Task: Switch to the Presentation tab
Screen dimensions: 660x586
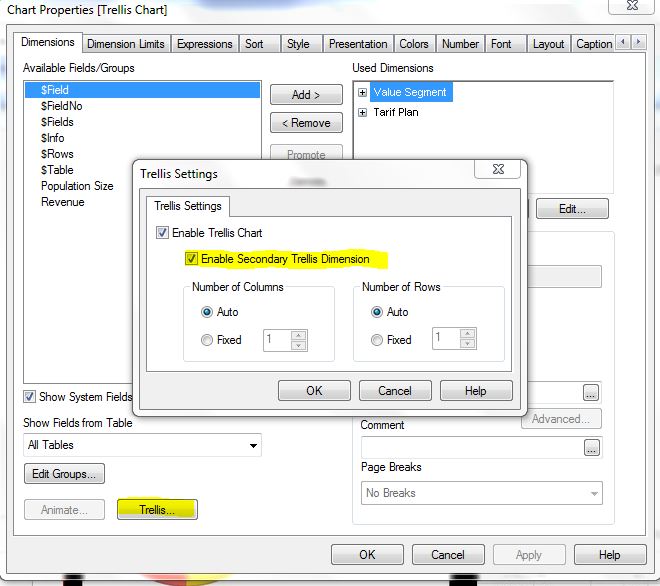Action: (358, 44)
